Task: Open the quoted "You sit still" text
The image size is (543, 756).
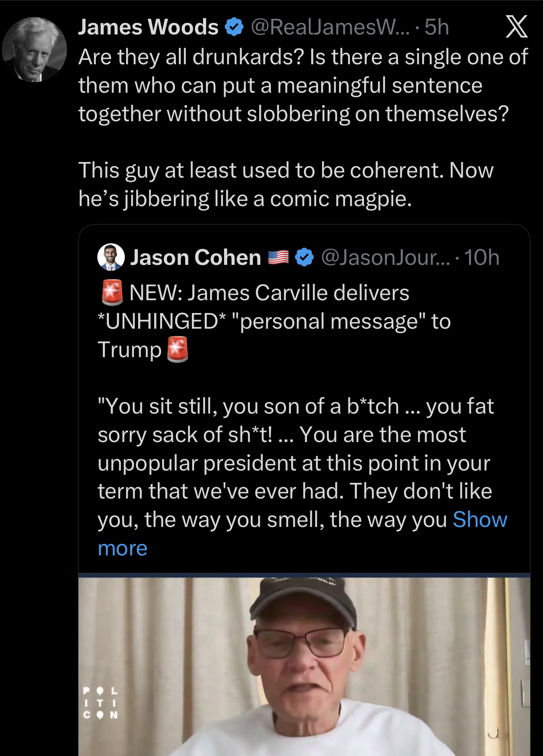Action: pos(294,463)
